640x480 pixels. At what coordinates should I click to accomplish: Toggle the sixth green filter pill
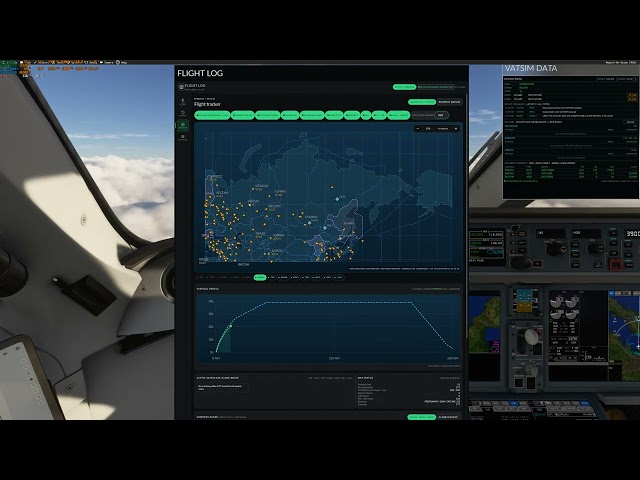334,116
